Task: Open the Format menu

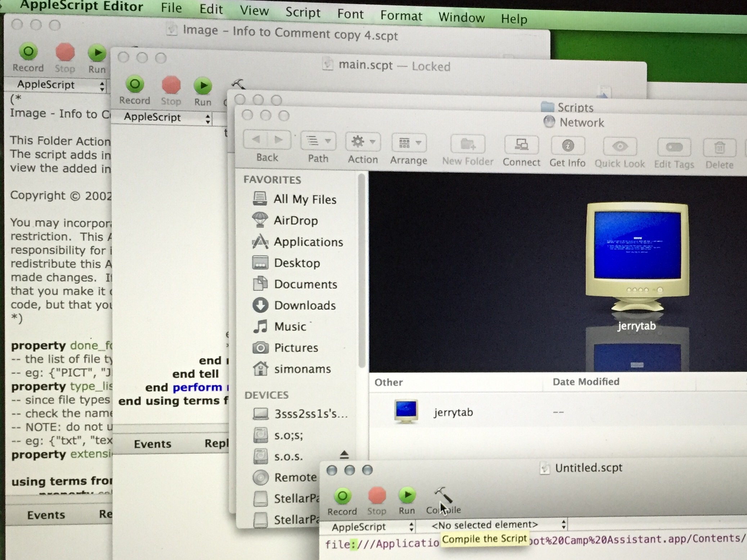Action: [x=401, y=16]
